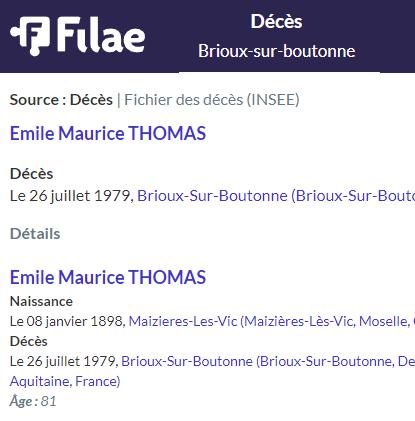Click the 'Source : Décès' label
The height and width of the screenshot is (421, 415).
click(x=61, y=100)
